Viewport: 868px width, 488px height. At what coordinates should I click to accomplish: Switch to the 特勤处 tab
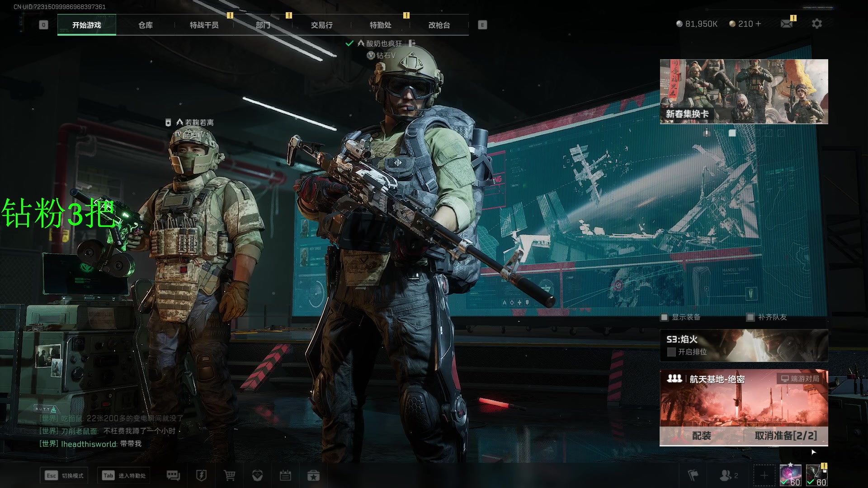point(380,25)
